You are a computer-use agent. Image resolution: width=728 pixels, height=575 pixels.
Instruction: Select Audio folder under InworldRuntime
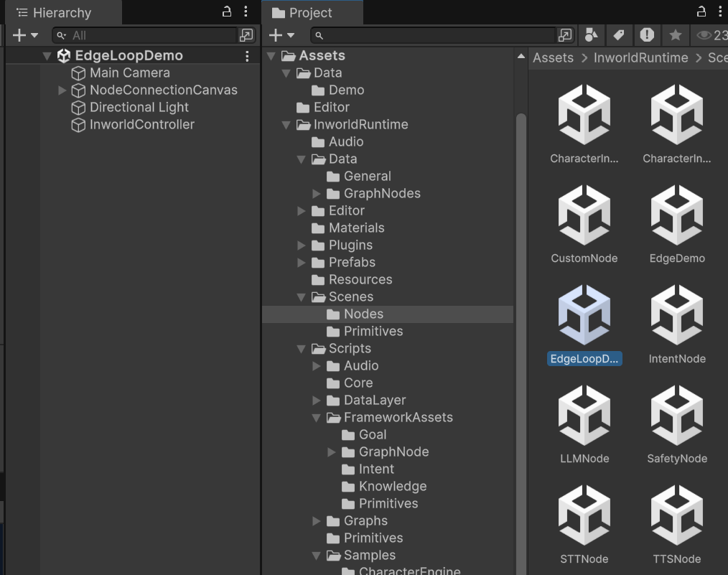tap(337, 141)
